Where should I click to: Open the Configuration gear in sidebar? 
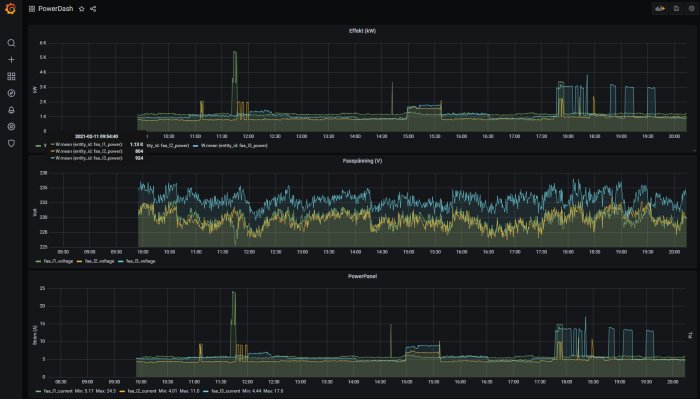(x=11, y=127)
